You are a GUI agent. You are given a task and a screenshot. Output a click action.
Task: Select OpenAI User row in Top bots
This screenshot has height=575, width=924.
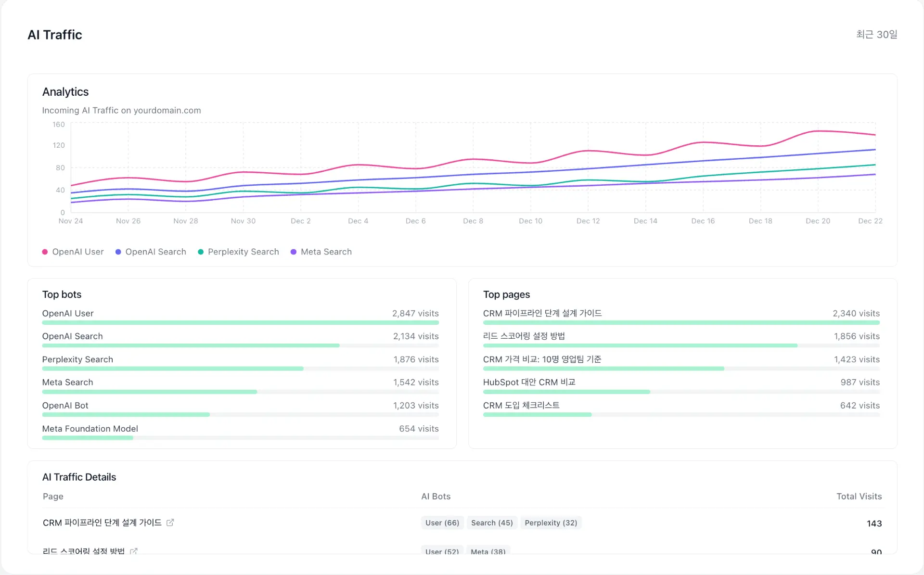pyautogui.click(x=68, y=313)
